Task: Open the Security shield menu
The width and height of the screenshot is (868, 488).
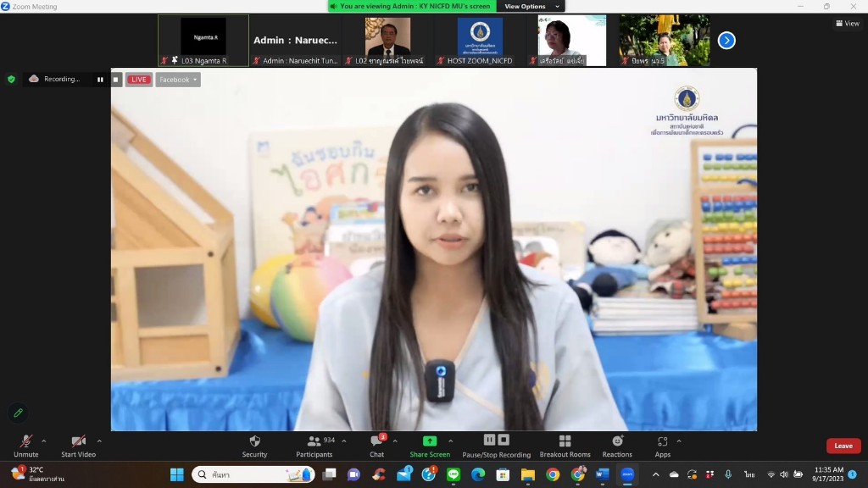Action: pos(254,446)
